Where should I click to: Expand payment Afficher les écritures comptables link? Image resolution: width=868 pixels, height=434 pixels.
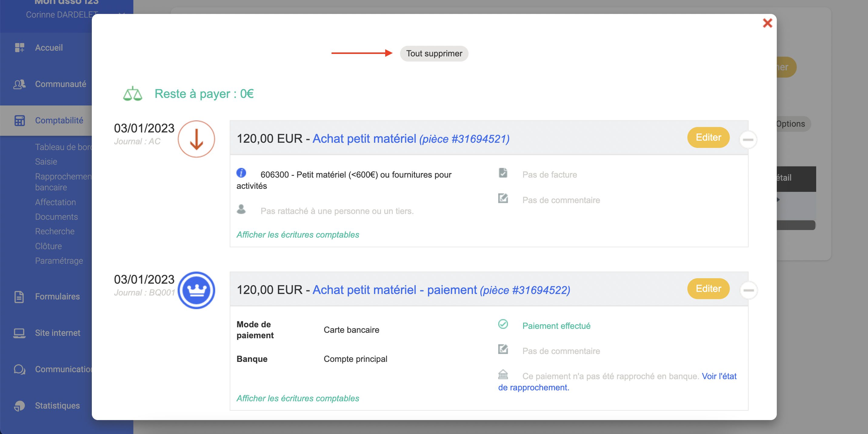(x=298, y=398)
